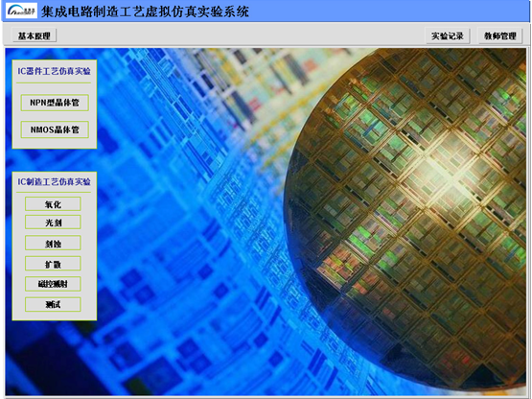Click the company logo in title bar
Image resolution: width=532 pixels, height=399 pixels.
pyautogui.click(x=21, y=11)
